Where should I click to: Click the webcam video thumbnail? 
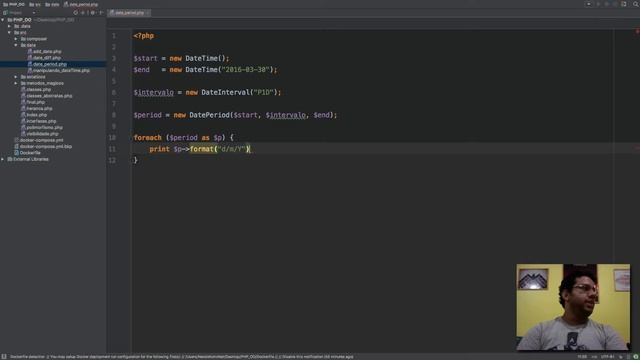pos(573,307)
